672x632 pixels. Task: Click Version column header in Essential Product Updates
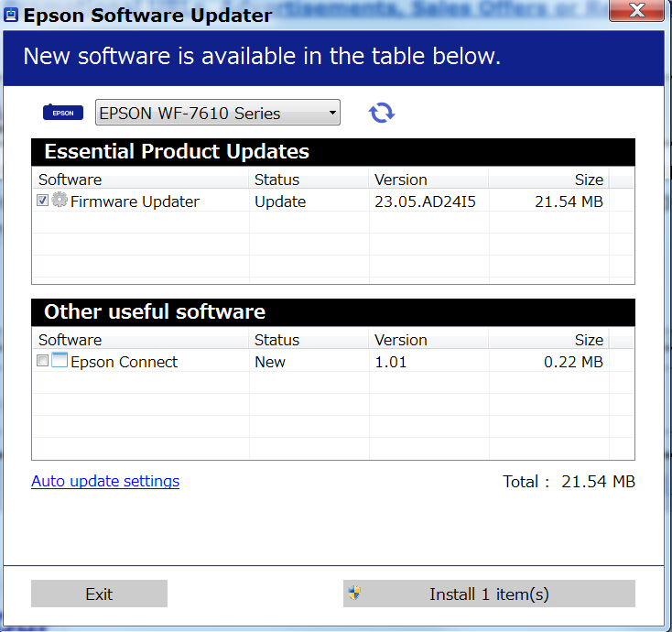pos(428,180)
